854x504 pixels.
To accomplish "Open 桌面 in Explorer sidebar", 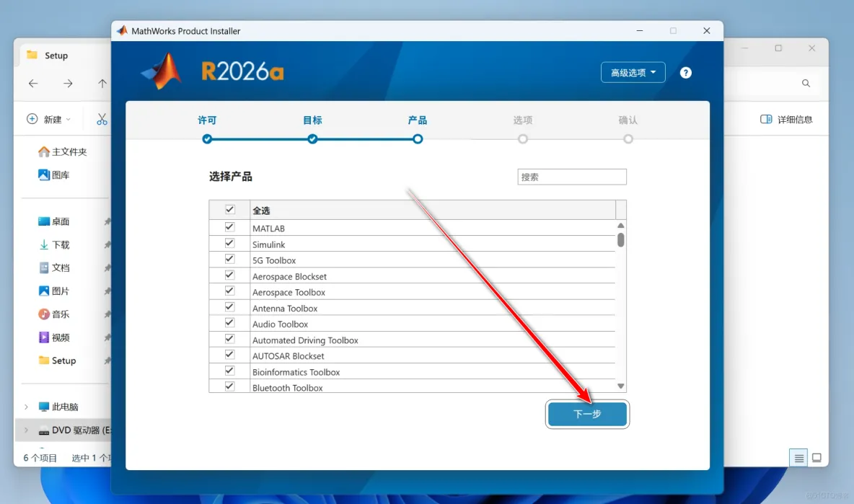I will pos(54,221).
